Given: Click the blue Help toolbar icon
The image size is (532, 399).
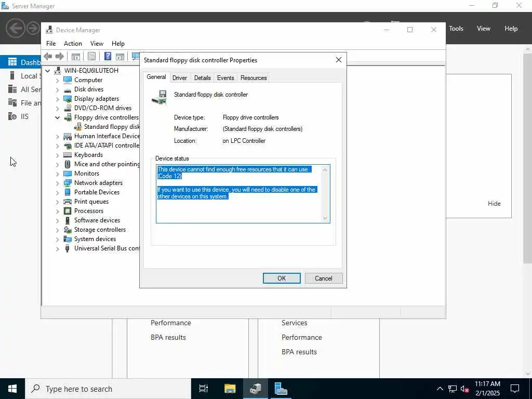Looking at the screenshot, I should pyautogui.click(x=108, y=56).
